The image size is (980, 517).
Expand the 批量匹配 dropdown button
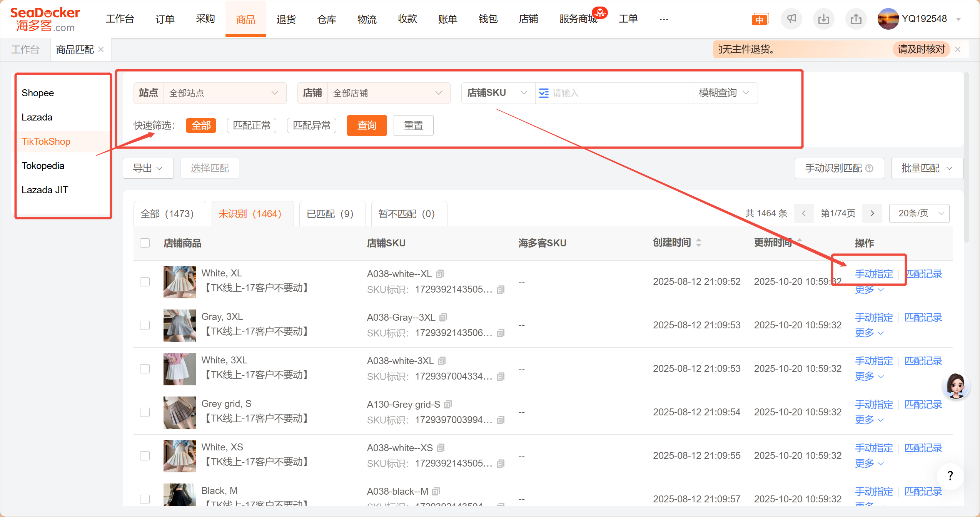pyautogui.click(x=927, y=168)
